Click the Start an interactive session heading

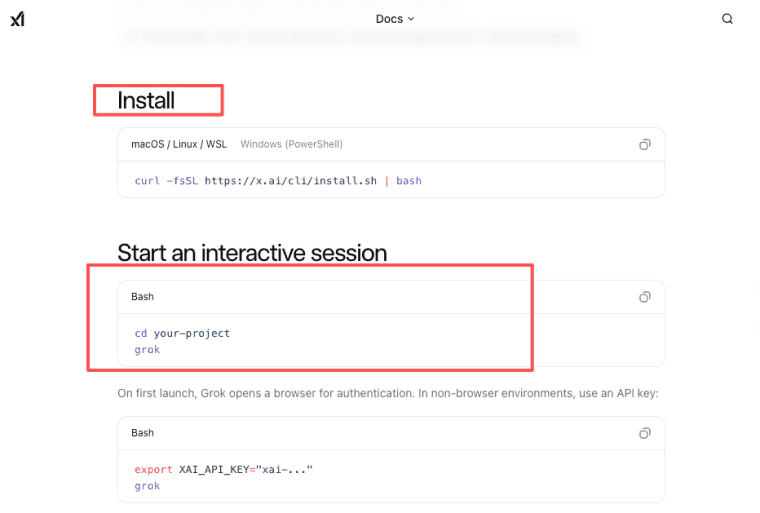click(x=252, y=253)
